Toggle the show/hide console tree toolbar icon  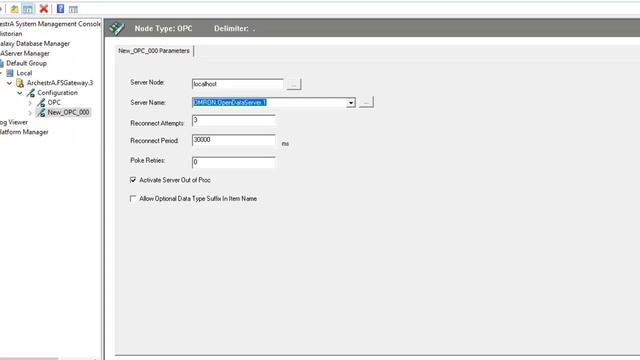coord(28,9)
